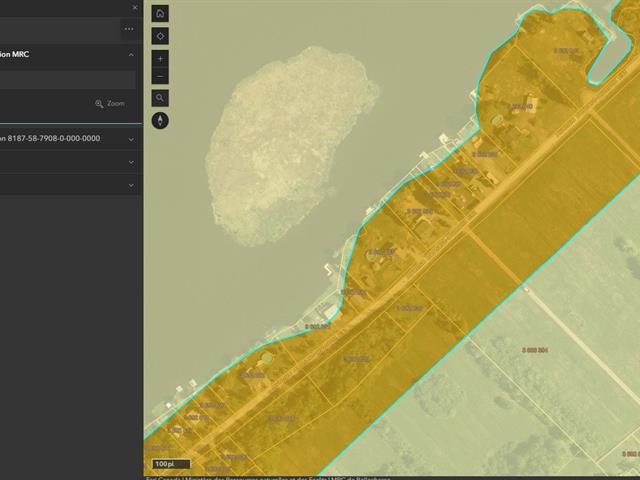Viewport: 640px width, 480px height.
Task: Expand the 8187-58-7908-0-000-0000 record
Action: 130,138
